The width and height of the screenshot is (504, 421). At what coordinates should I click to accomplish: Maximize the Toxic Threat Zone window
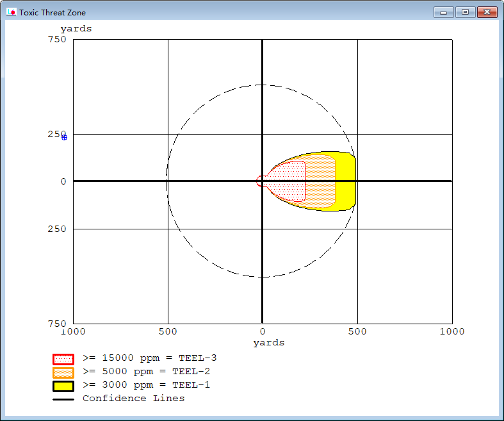(465, 12)
